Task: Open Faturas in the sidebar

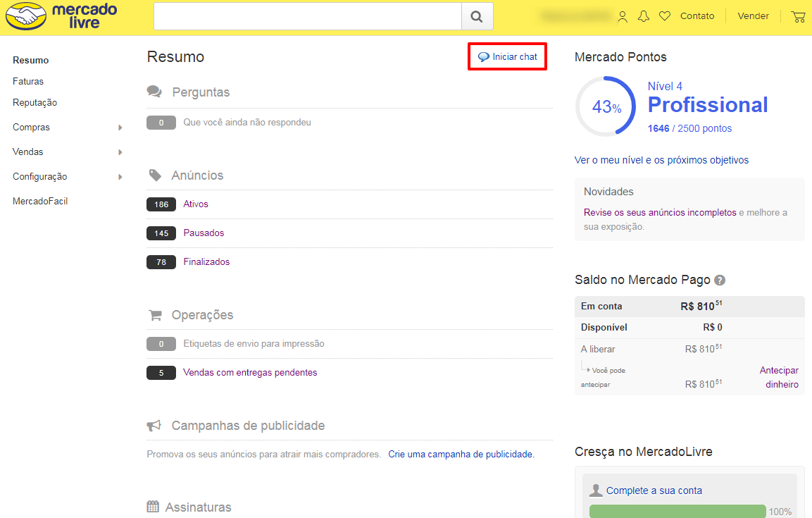Action: pyautogui.click(x=28, y=81)
